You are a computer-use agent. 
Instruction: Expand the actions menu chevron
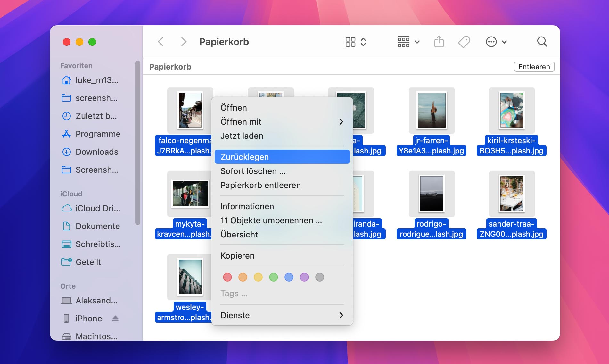pyautogui.click(x=504, y=42)
